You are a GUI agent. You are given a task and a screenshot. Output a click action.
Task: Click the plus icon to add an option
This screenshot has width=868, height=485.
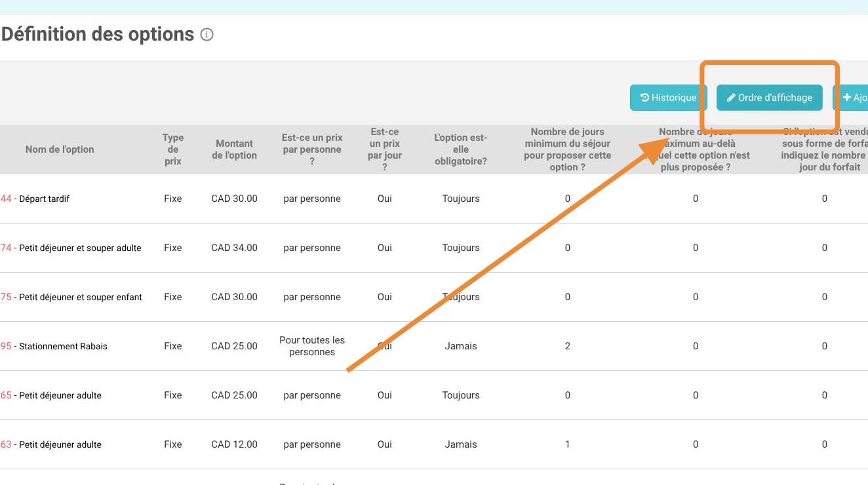[x=846, y=98]
